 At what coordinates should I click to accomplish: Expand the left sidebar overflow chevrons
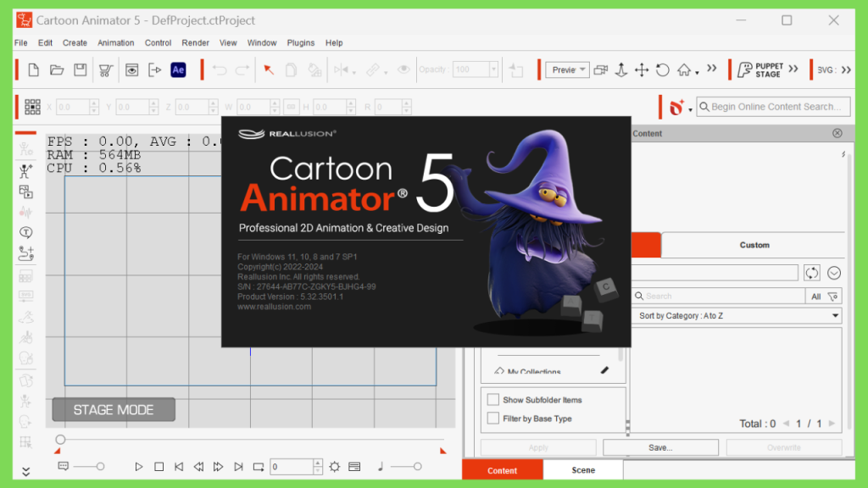(25, 471)
